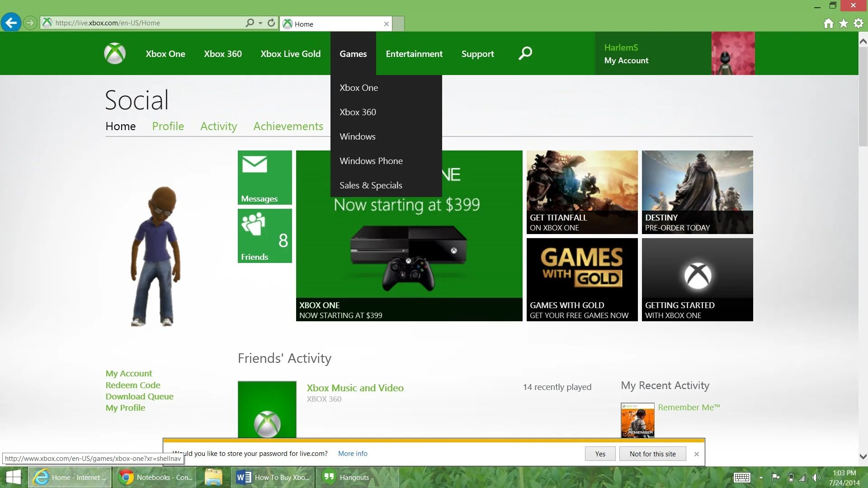Click the Destiny pre-order banner
The width and height of the screenshot is (868, 488).
tap(698, 192)
